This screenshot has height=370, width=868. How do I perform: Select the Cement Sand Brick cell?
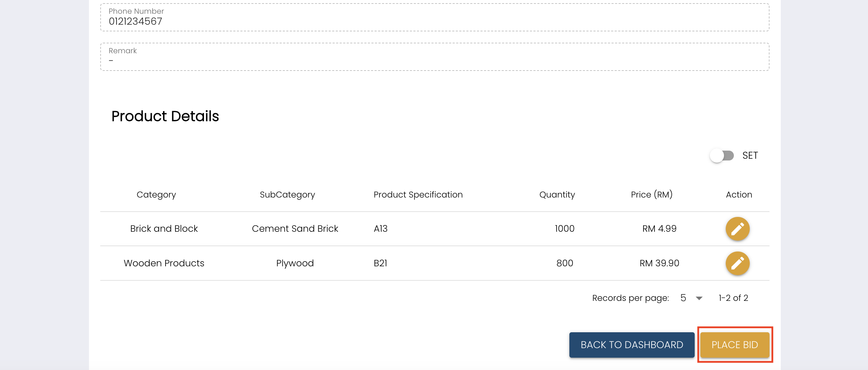tap(295, 229)
